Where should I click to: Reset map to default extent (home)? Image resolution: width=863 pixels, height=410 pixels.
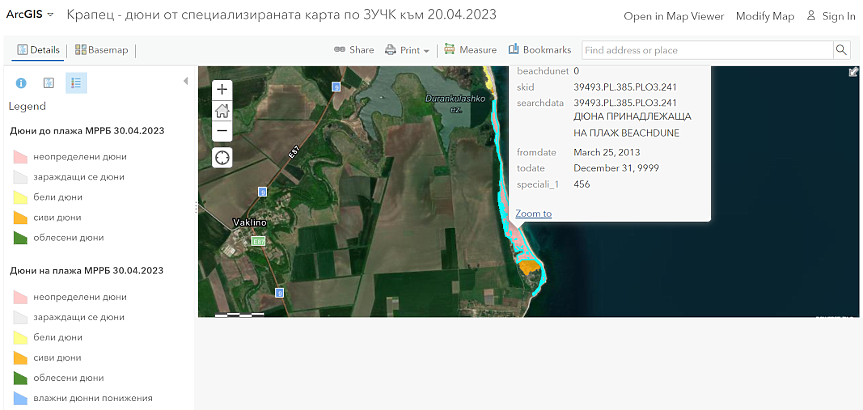tap(222, 111)
